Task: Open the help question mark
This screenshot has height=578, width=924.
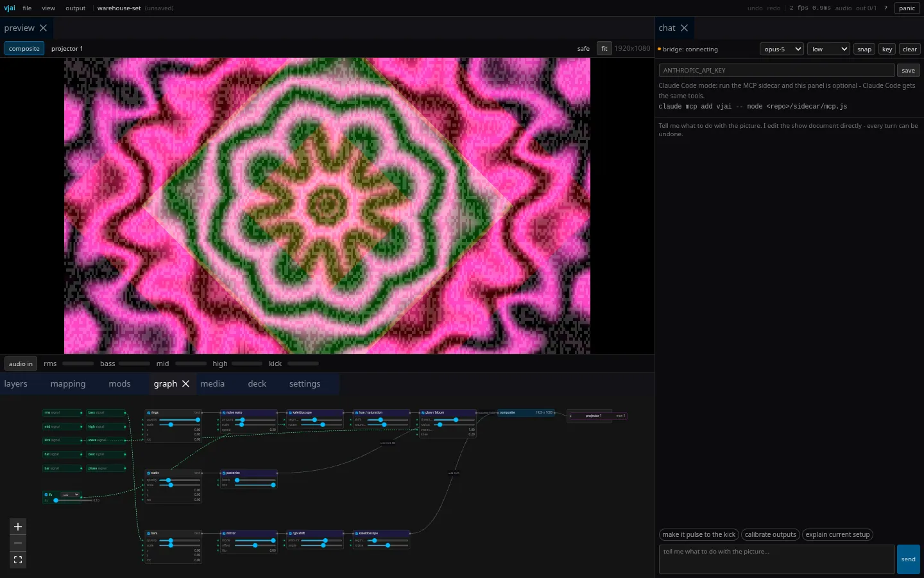Action: 886,8
